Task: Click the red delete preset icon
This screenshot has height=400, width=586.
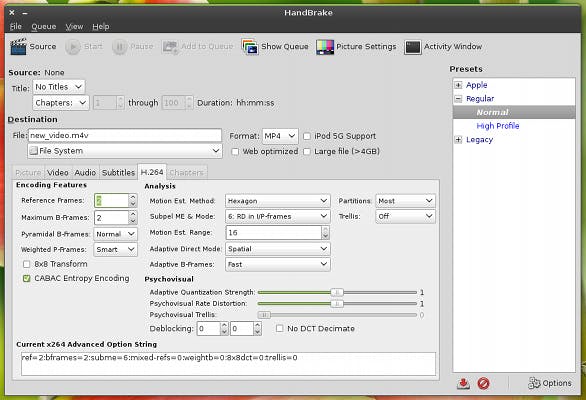Action: [x=483, y=383]
